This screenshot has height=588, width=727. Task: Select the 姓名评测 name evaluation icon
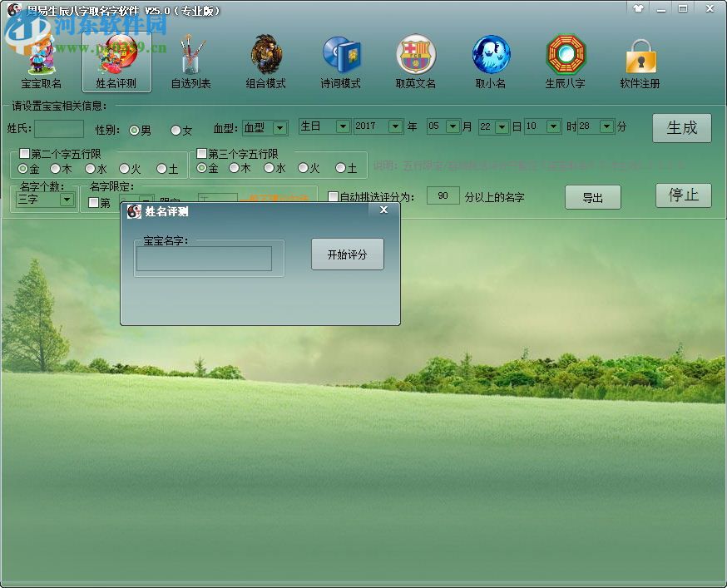coord(116,62)
